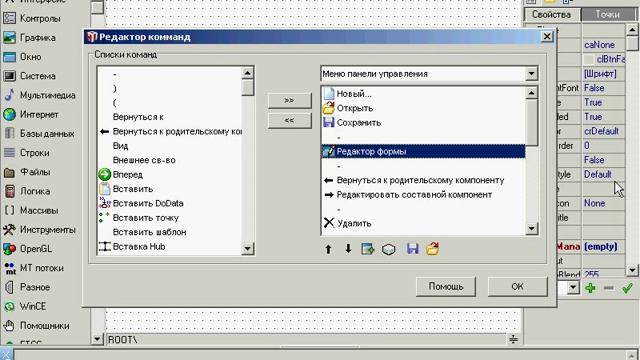Open dropdown beside the green plus icon
640x360 pixels.
573,288
